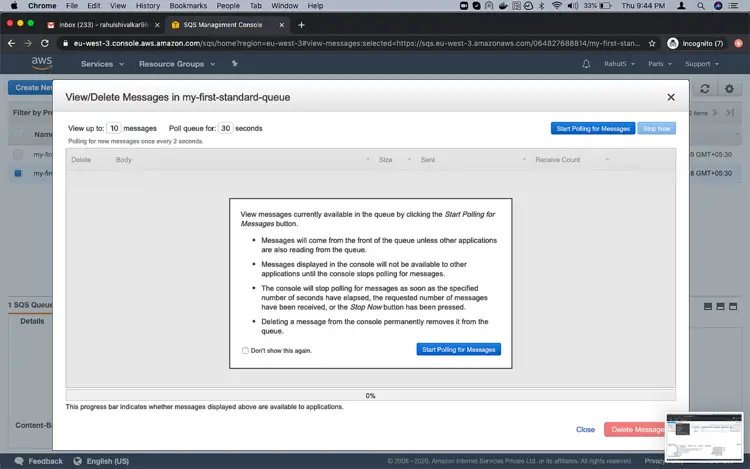Tick the first queue row checkbox
The image size is (750, 469).
coord(18,154)
